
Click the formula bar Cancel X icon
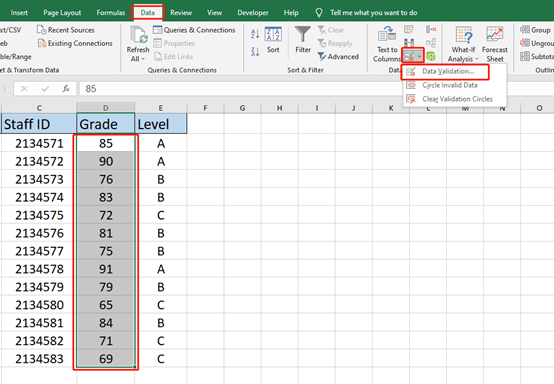point(24,89)
